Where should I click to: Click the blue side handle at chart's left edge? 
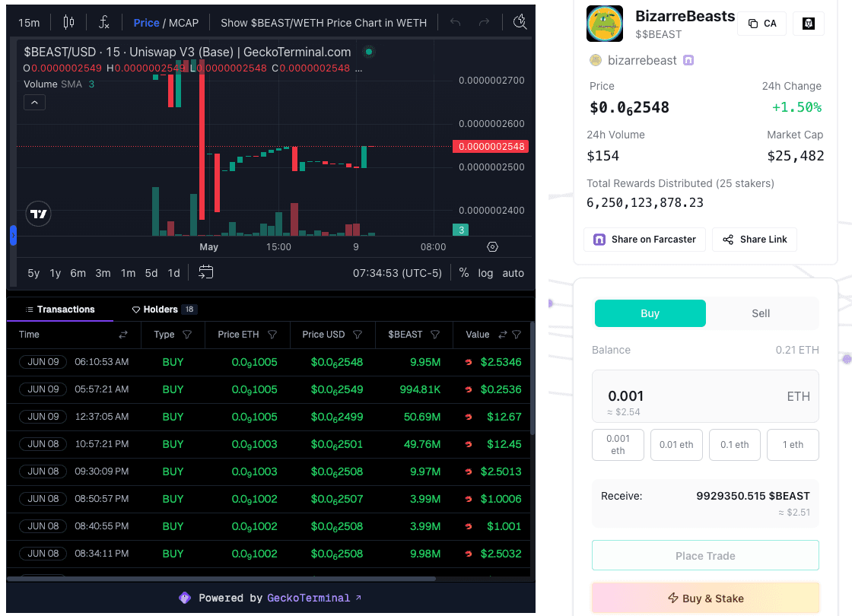13,235
